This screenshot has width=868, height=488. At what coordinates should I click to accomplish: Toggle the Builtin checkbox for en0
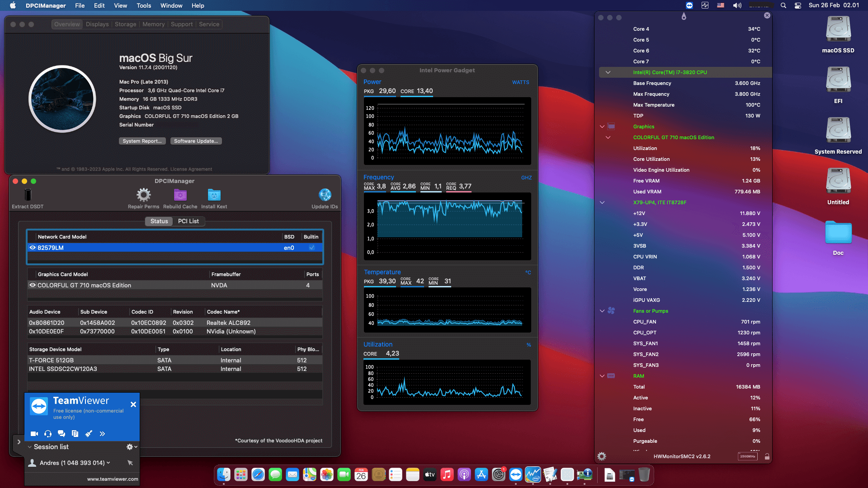point(311,248)
